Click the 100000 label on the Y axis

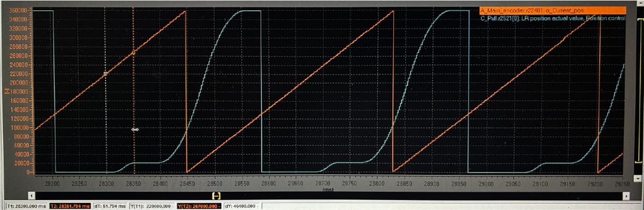coord(19,127)
